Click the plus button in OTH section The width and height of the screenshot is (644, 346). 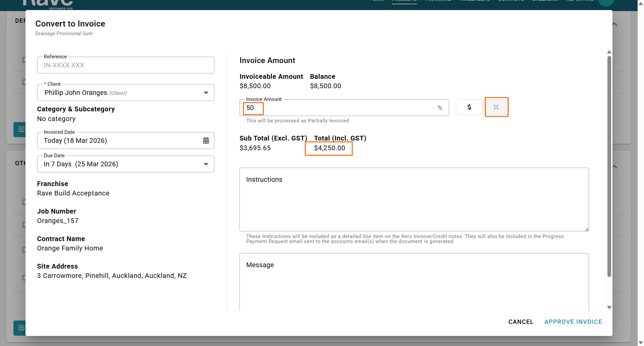(x=21, y=328)
